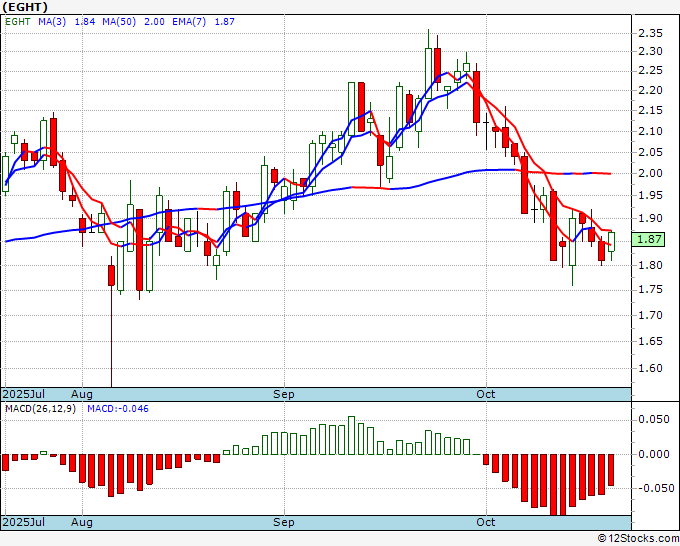Open the ©12Stocks.com credit link

point(638,539)
